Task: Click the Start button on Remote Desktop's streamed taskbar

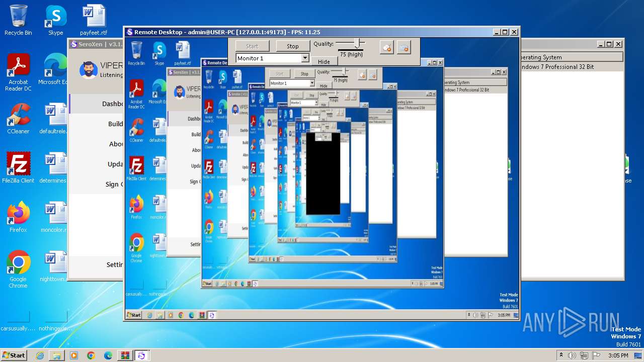Action: pyautogui.click(x=134, y=315)
